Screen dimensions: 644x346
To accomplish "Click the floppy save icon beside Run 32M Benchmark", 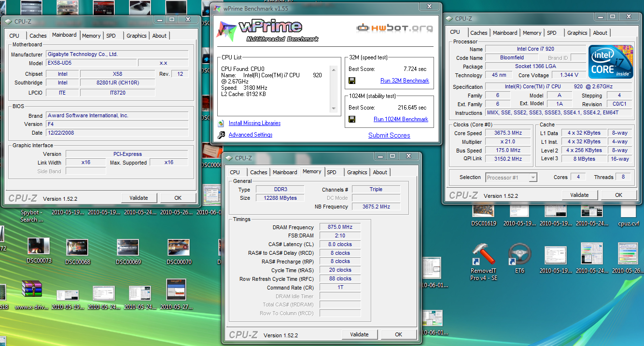I will click(352, 81).
